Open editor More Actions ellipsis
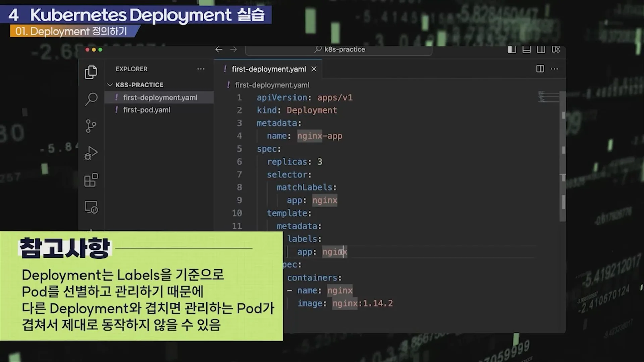This screenshot has height=362, width=644. tap(554, 69)
